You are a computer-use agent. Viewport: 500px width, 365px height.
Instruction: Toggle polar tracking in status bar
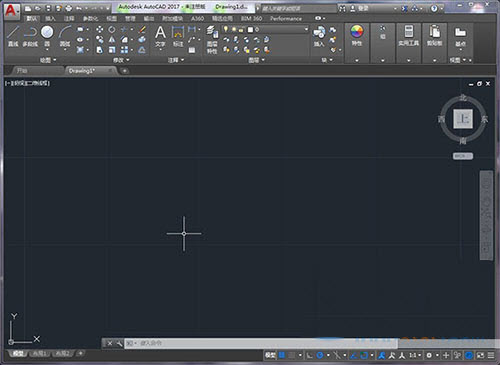pyautogui.click(x=320, y=356)
